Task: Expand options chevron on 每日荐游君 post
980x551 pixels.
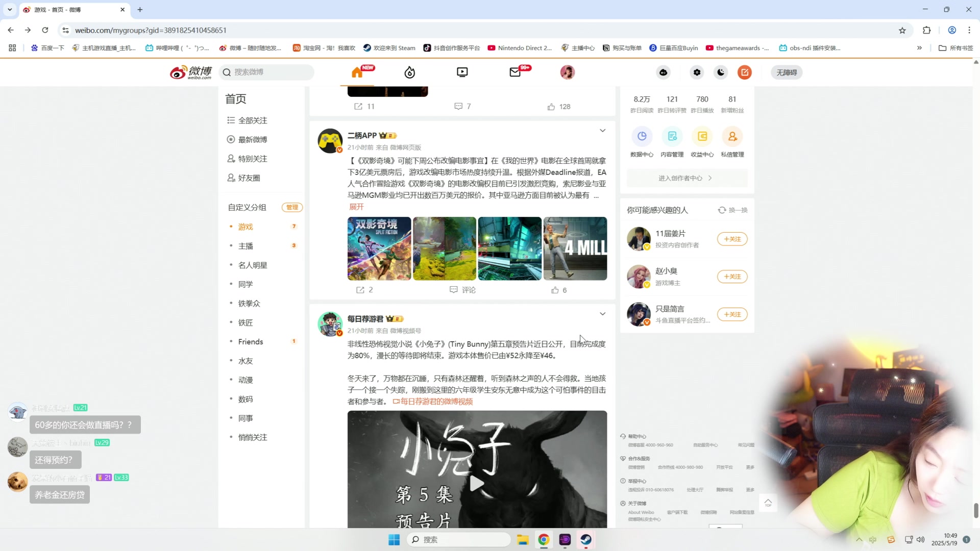Action: [602, 314]
